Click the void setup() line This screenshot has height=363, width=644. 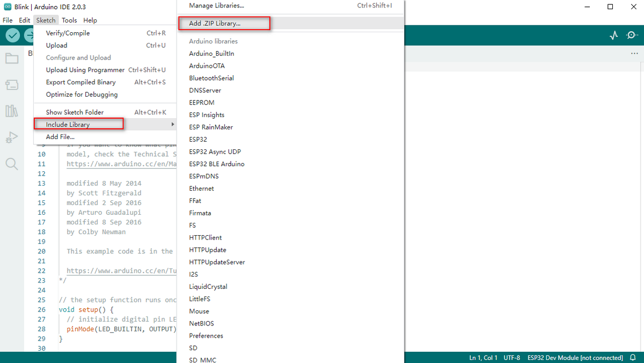coord(86,310)
